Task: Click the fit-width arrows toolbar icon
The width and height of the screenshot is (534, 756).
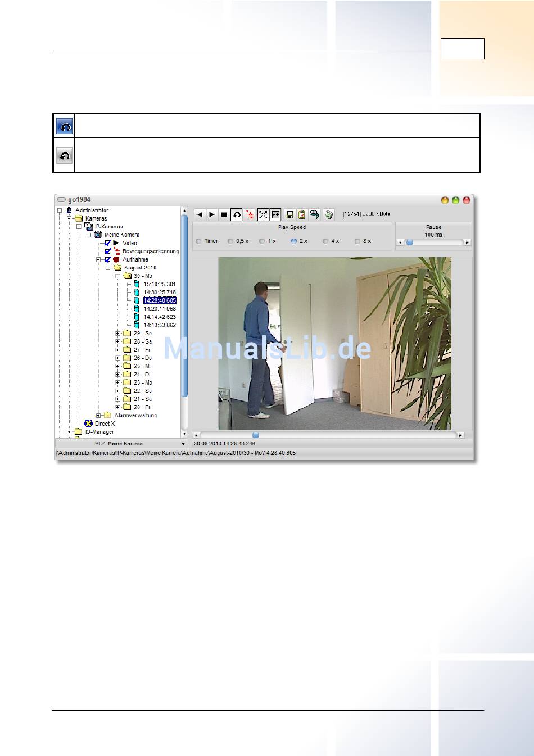Action: [x=275, y=214]
